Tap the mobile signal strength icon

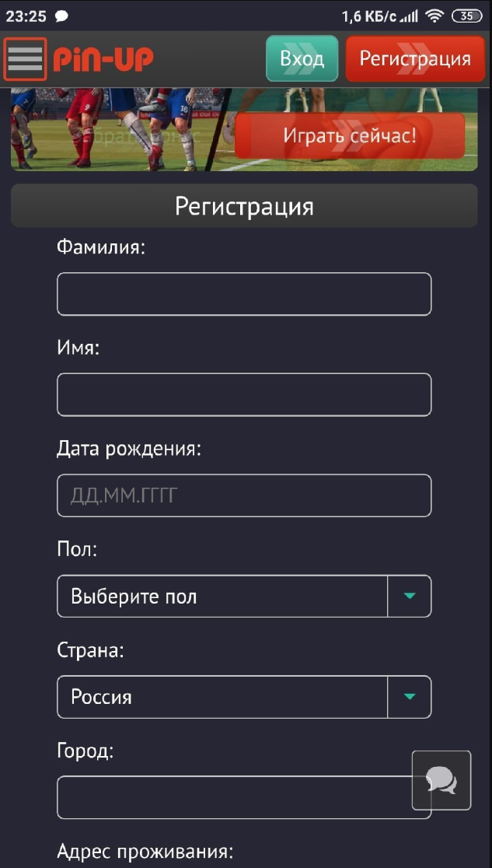click(408, 16)
